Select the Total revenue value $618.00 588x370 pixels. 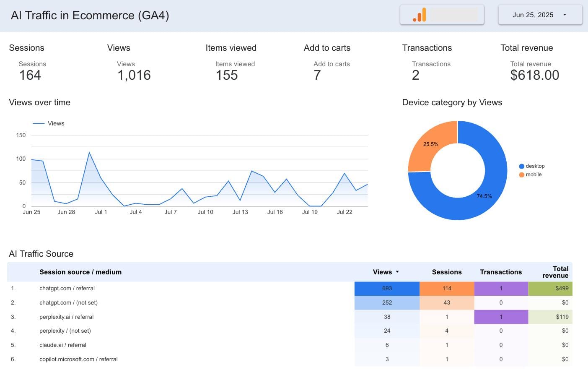[x=535, y=75]
